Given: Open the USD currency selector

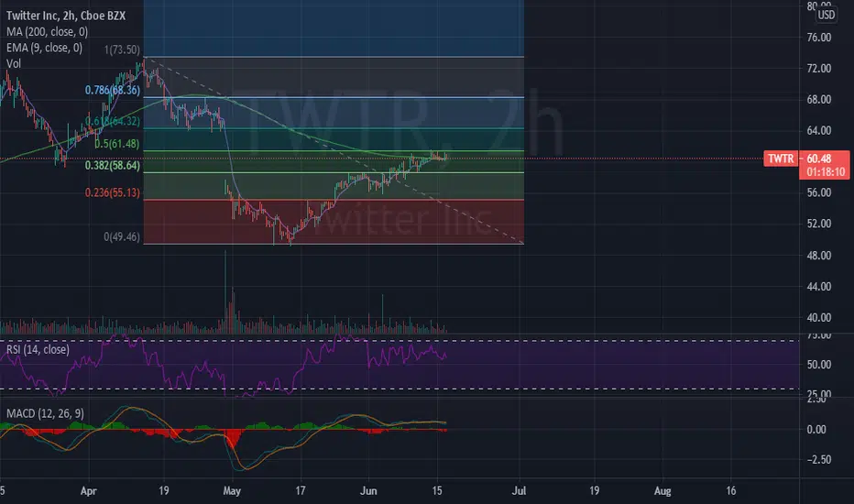Looking at the screenshot, I should 826,15.
